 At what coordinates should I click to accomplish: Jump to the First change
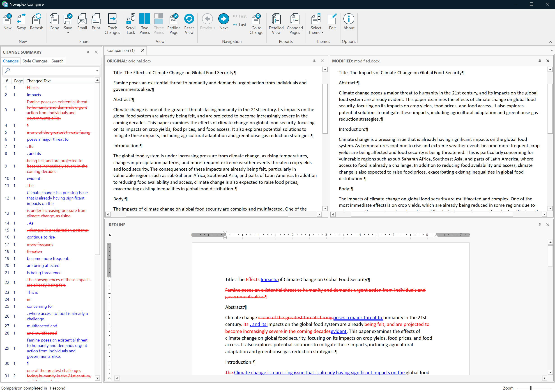pyautogui.click(x=240, y=16)
